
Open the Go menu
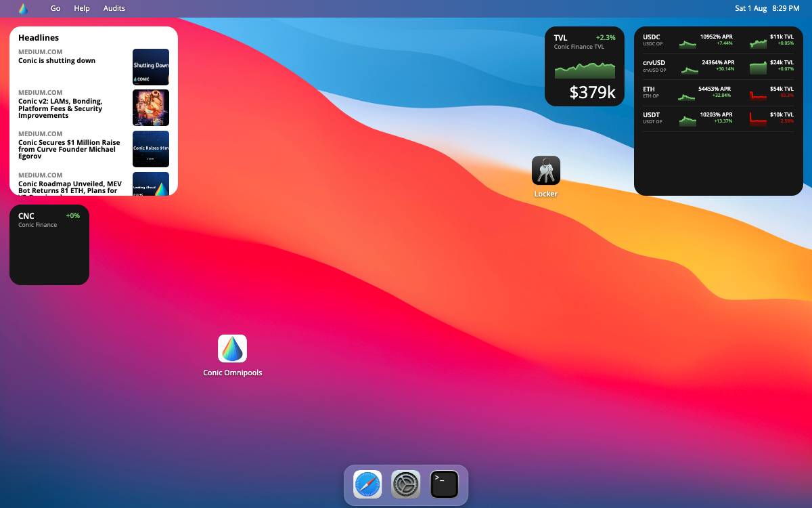click(x=55, y=8)
